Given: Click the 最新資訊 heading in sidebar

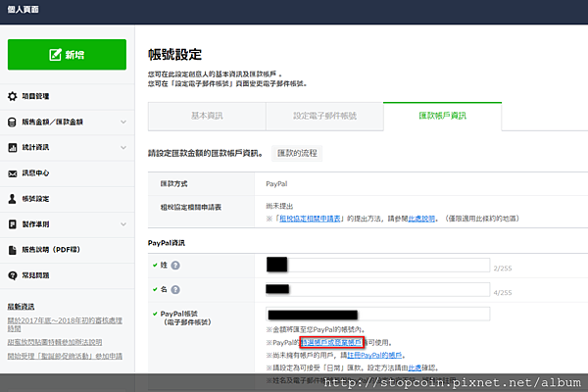Looking at the screenshot, I should [x=21, y=307].
